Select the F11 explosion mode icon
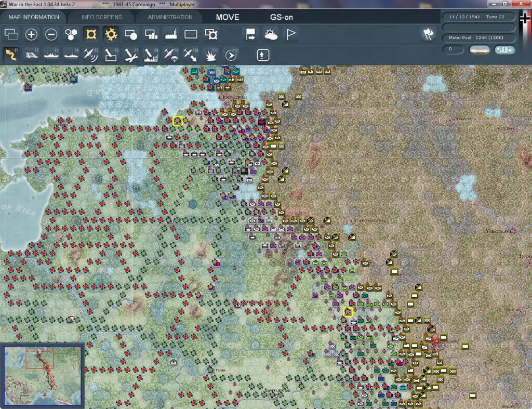 coord(211,55)
